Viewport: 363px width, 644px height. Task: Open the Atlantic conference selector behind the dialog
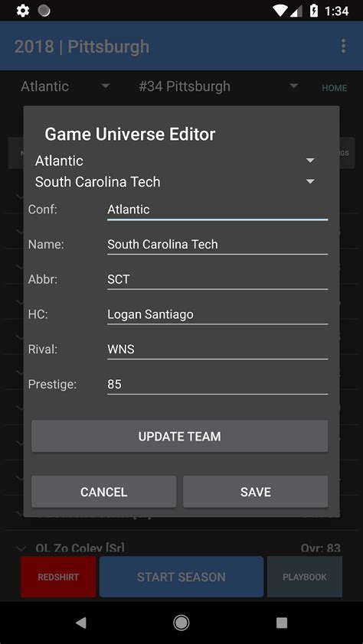[x=65, y=86]
